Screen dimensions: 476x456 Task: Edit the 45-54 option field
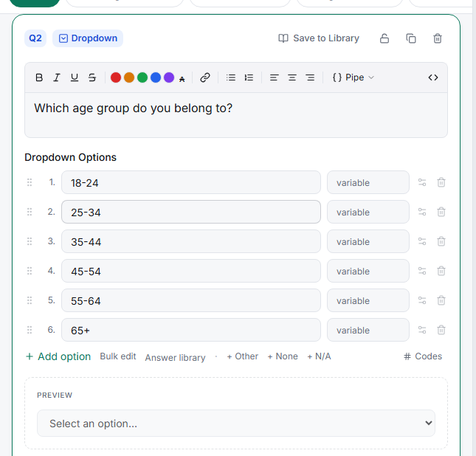tap(191, 271)
